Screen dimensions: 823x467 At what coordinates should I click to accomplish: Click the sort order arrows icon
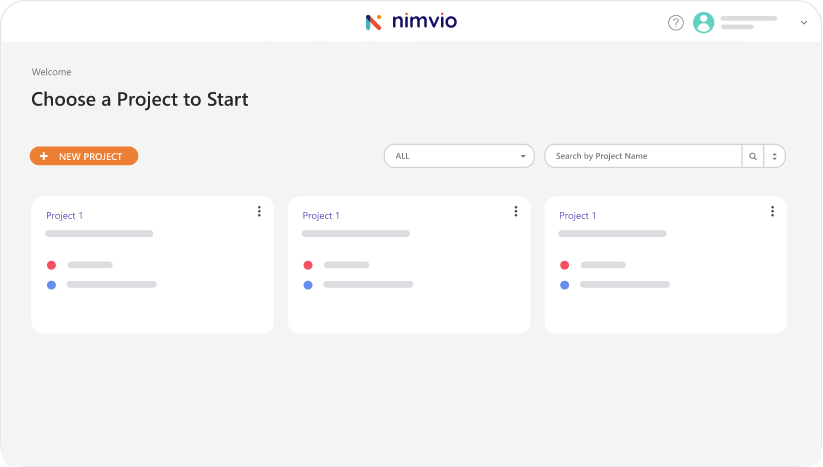(775, 156)
